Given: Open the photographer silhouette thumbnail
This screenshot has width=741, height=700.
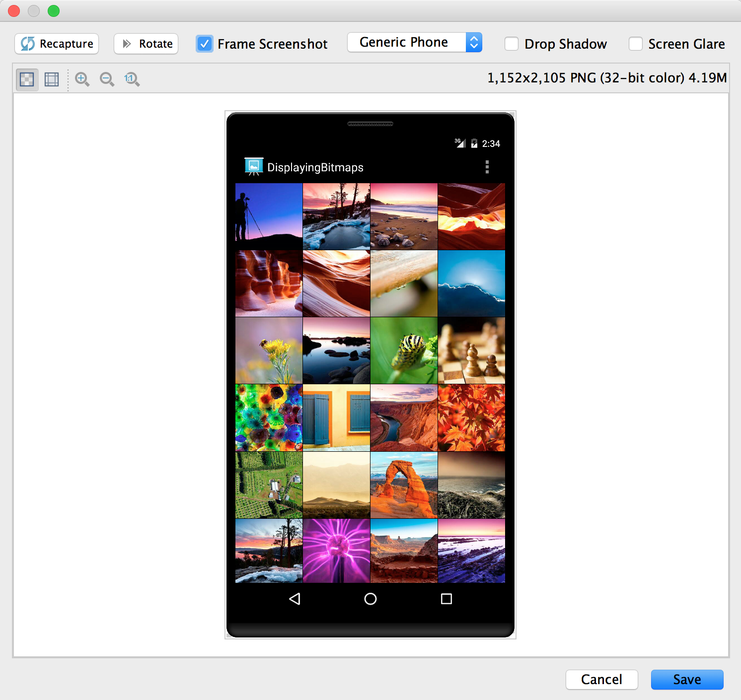Looking at the screenshot, I should click(269, 216).
